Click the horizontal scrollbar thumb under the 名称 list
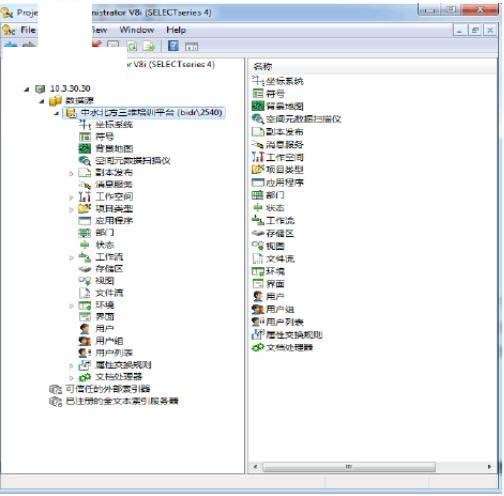504x496 pixels. 349,467
